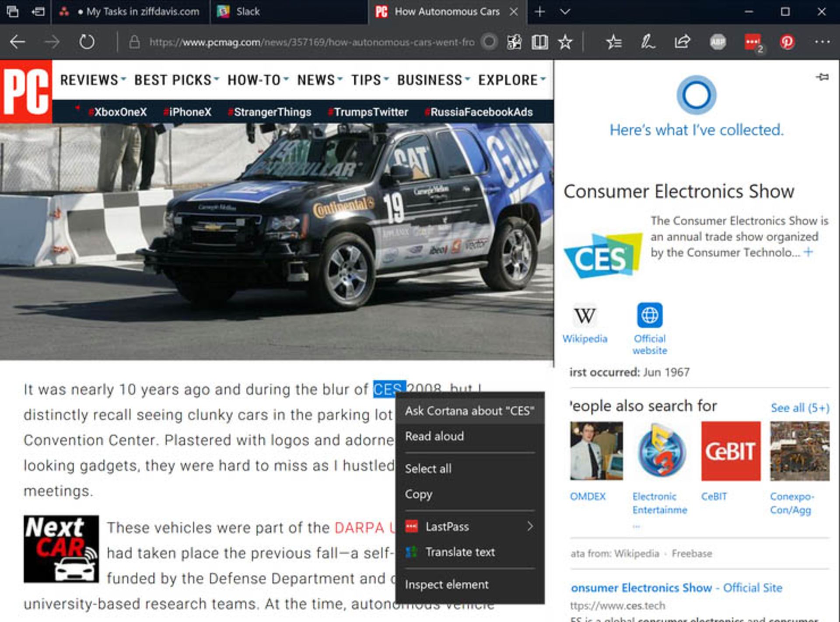Click the Cortana ring logo in pane
Screen dimensions: 840x622
696,95
